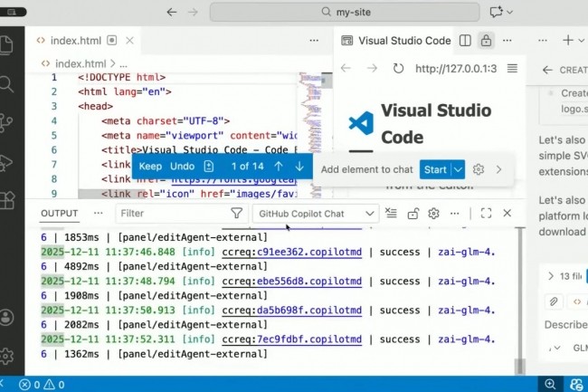Click the output panel vertical scrollbar

click(520, 300)
